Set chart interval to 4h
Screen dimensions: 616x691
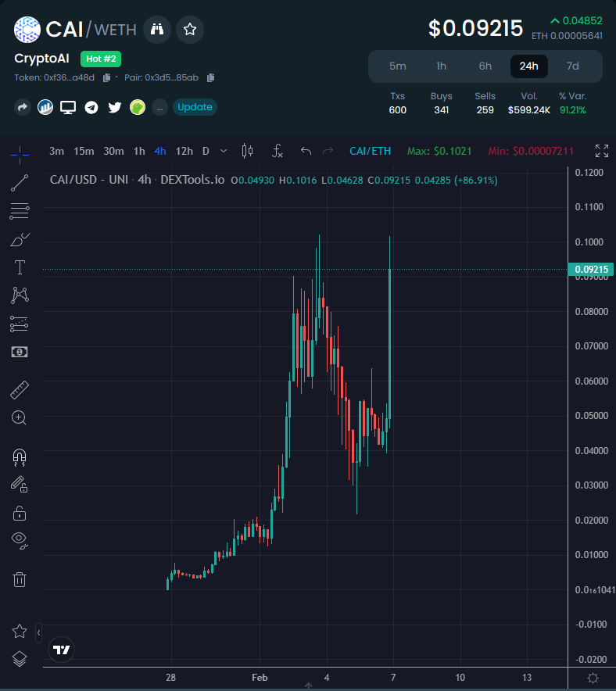(160, 151)
